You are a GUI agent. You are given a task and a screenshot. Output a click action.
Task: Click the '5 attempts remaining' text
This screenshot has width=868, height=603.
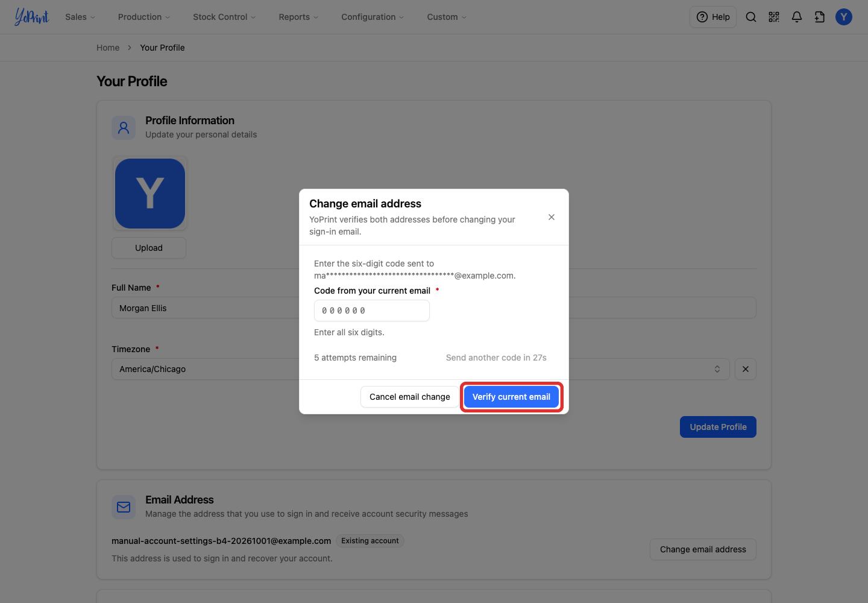click(355, 358)
